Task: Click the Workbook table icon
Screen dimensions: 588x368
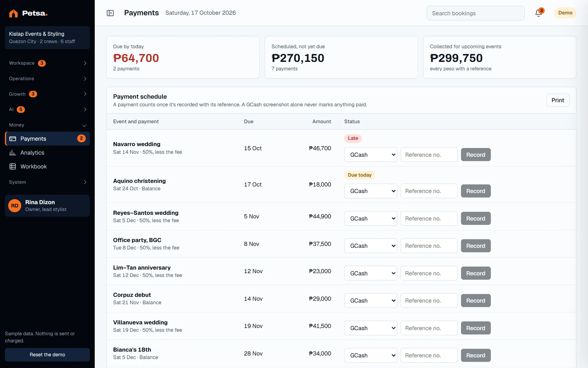Action: 13,166
